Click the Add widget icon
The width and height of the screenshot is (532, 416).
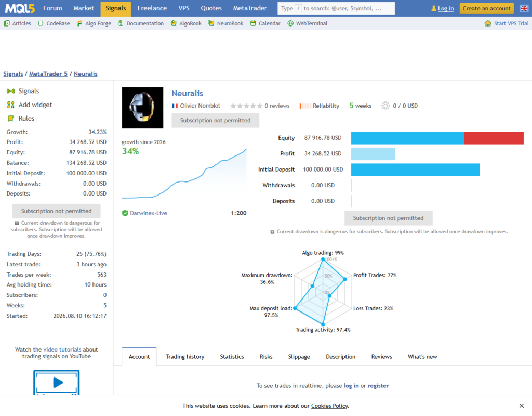11,105
